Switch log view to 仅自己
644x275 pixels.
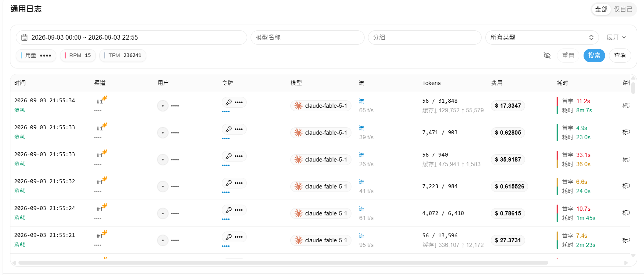(x=623, y=9)
